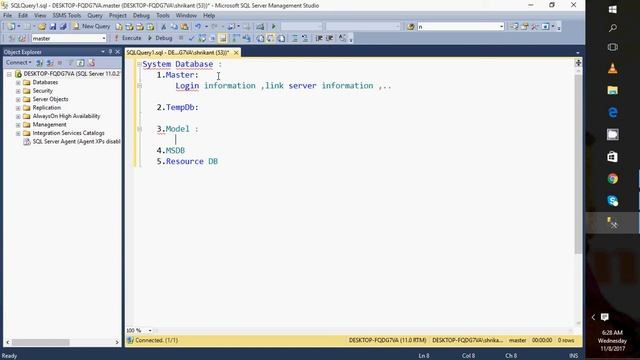Start the Debug command
This screenshot has width=640, height=360.
[160, 38]
